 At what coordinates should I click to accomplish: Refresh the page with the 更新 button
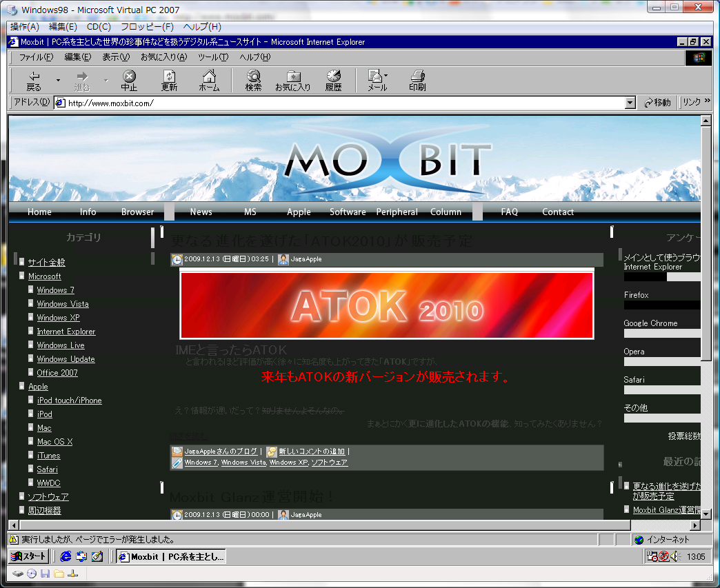click(x=169, y=81)
